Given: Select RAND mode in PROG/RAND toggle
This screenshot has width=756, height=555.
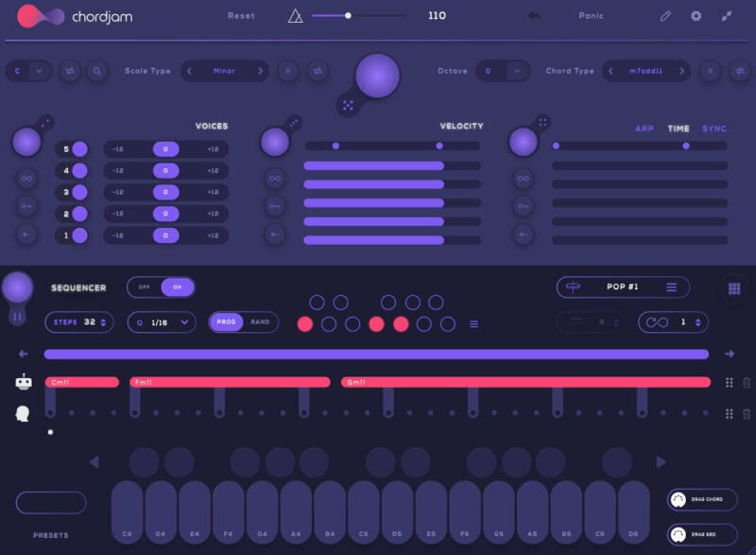Looking at the screenshot, I should coord(260,321).
